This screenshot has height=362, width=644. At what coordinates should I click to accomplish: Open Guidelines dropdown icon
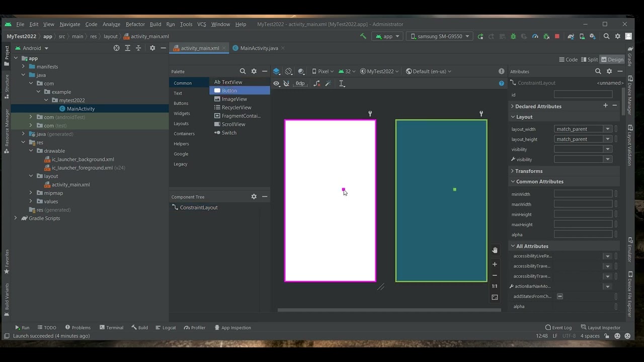(x=342, y=83)
